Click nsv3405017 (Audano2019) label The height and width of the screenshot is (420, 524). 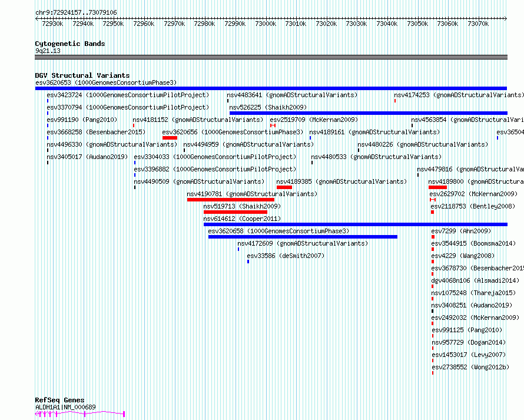click(x=87, y=157)
